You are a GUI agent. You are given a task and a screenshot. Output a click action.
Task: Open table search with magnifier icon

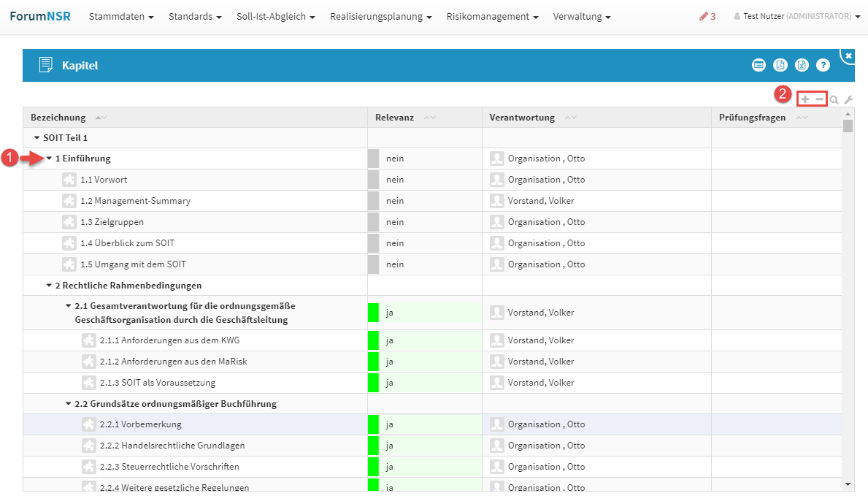834,100
